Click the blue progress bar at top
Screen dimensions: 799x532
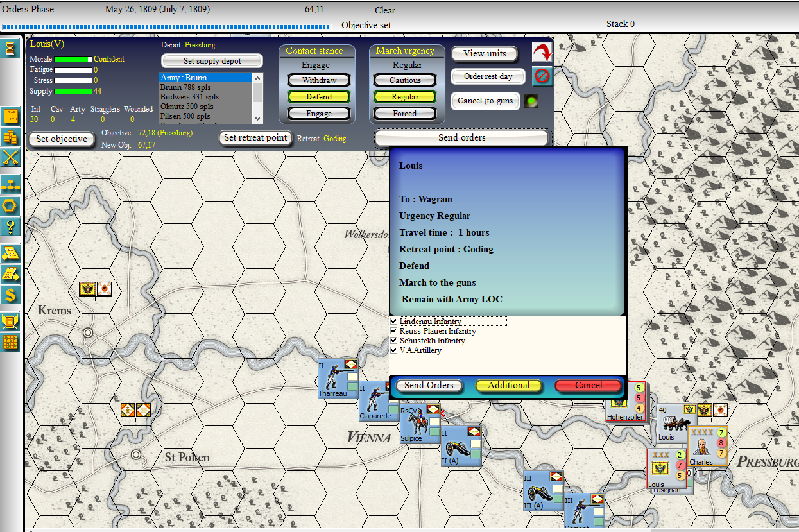[166, 27]
